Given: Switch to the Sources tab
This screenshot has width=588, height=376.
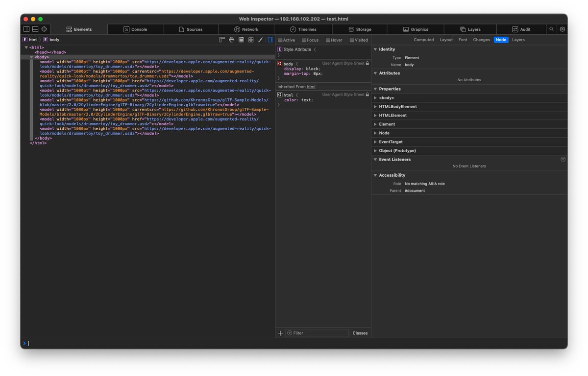Looking at the screenshot, I should pyautogui.click(x=191, y=29).
